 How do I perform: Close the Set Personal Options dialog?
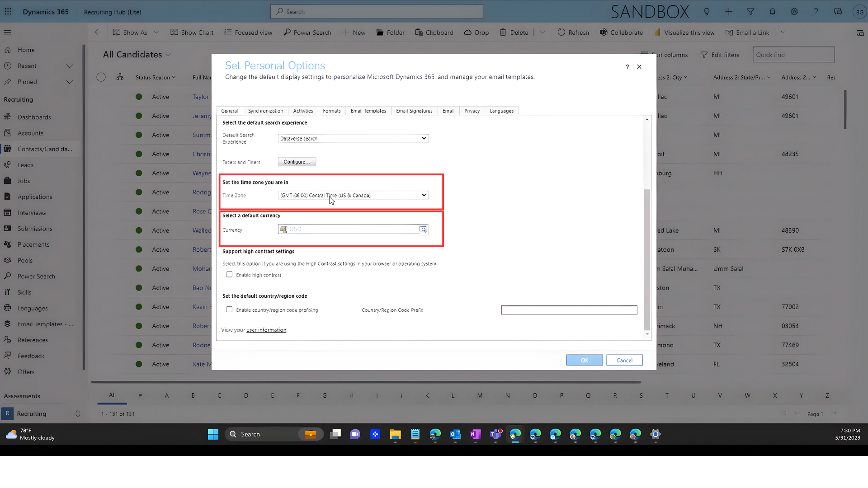(x=639, y=67)
